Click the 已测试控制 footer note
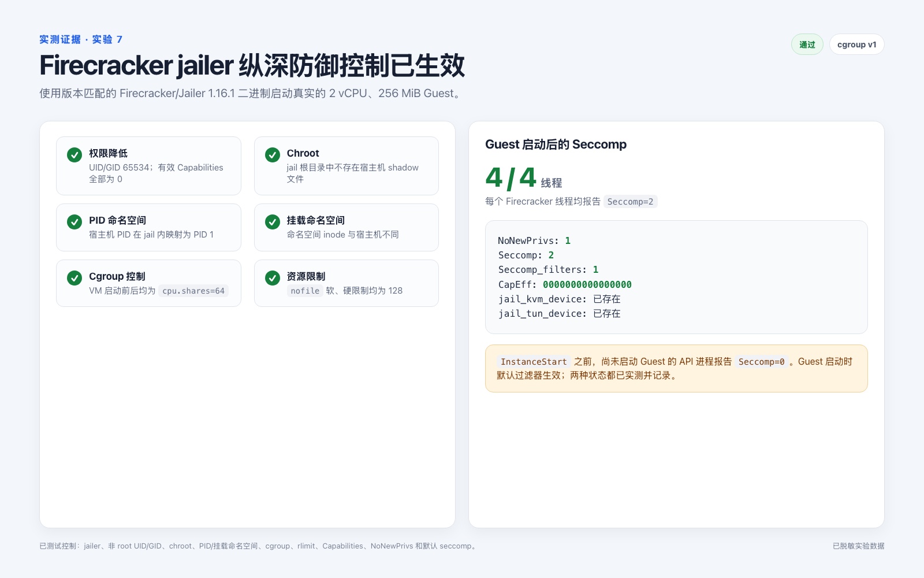 click(x=259, y=546)
